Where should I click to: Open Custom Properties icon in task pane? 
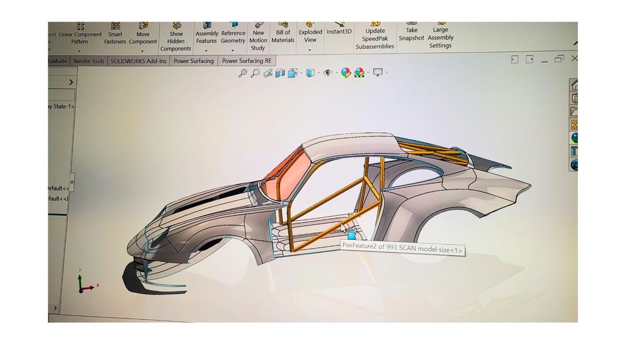pyautogui.click(x=575, y=151)
